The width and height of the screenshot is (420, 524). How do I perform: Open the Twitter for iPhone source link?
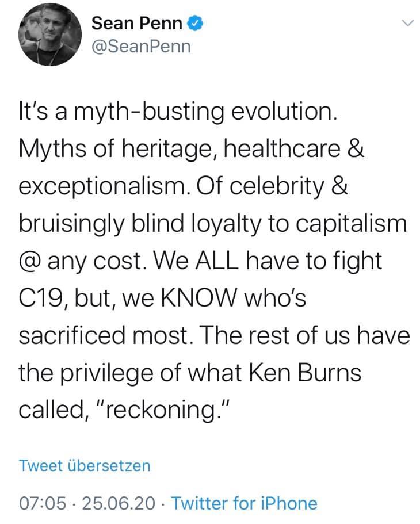[x=245, y=503]
